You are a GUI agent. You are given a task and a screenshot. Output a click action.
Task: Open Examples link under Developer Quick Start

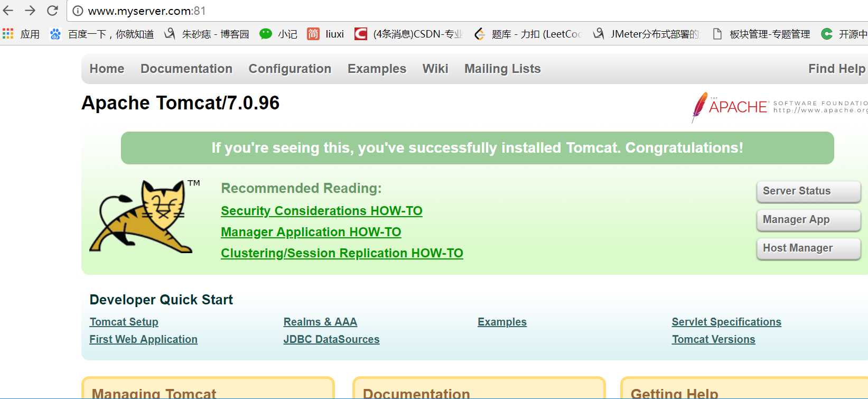coord(502,322)
